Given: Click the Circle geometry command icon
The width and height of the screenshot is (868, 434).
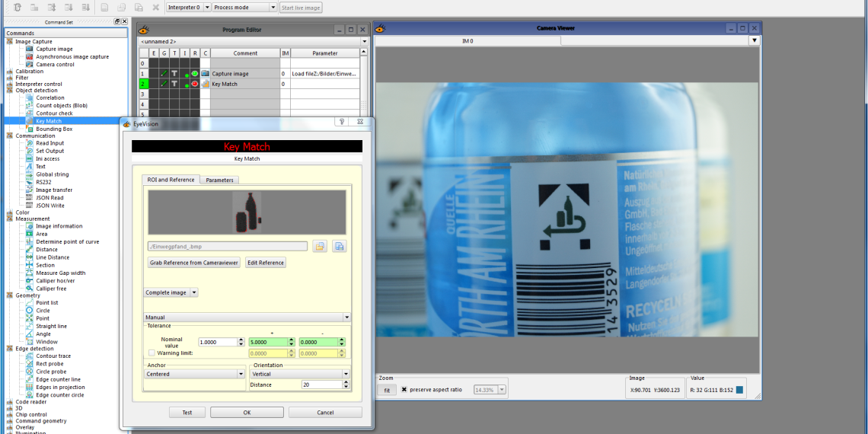Looking at the screenshot, I should (x=30, y=311).
